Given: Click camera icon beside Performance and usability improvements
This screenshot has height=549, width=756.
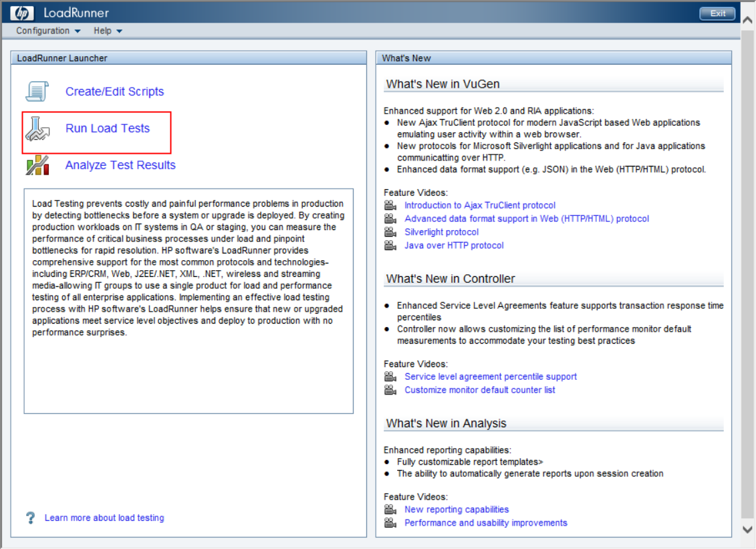Looking at the screenshot, I should click(390, 523).
